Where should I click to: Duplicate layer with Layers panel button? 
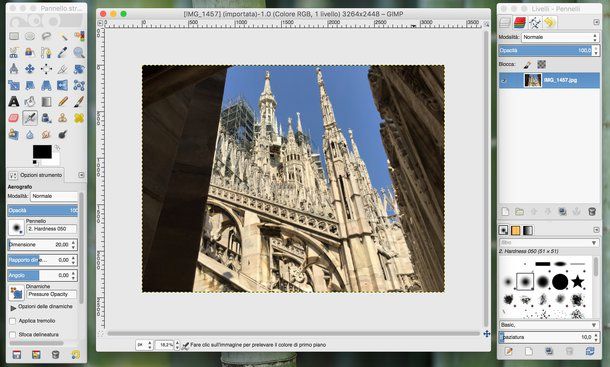pos(563,212)
